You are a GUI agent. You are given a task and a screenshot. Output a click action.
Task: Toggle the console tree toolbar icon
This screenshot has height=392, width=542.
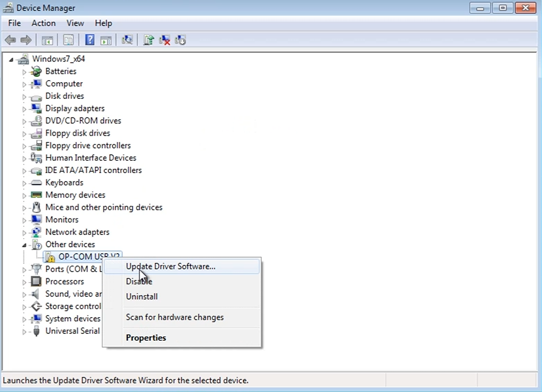[x=48, y=40]
